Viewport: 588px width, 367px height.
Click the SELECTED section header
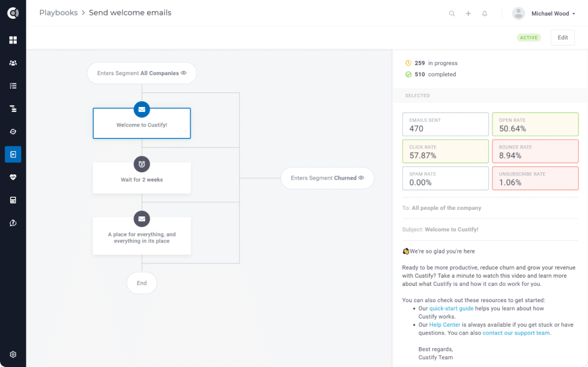point(417,96)
